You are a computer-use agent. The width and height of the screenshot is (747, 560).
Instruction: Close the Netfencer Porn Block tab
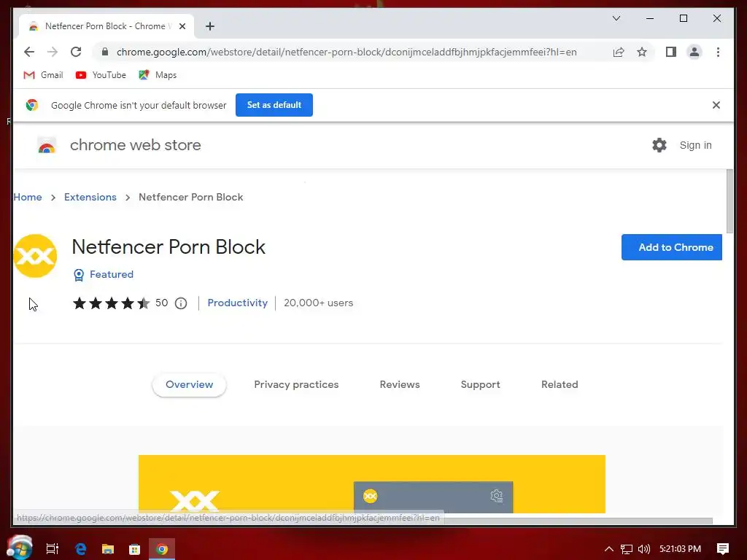point(182,26)
